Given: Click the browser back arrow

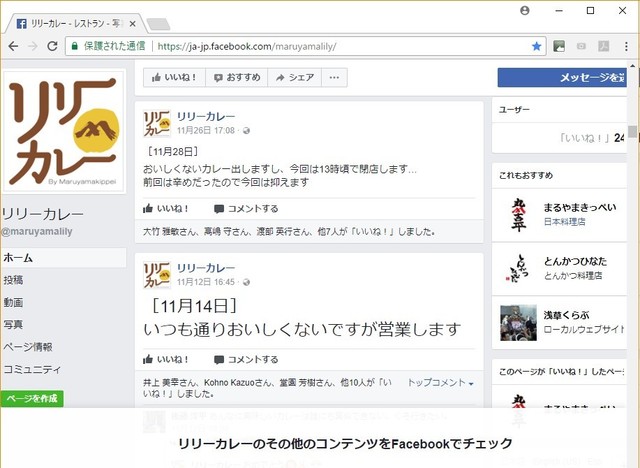Looking at the screenshot, I should pyautogui.click(x=12, y=46).
